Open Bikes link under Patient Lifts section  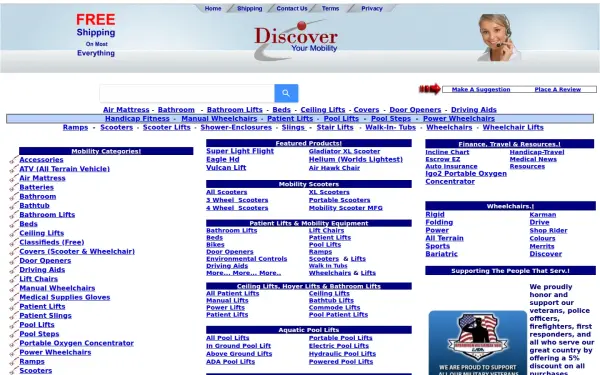(215, 245)
